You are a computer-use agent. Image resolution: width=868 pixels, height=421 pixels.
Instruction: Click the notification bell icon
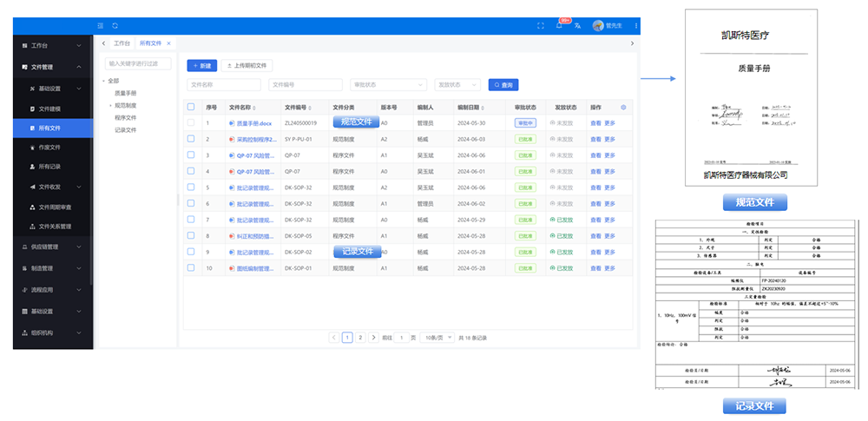(559, 26)
